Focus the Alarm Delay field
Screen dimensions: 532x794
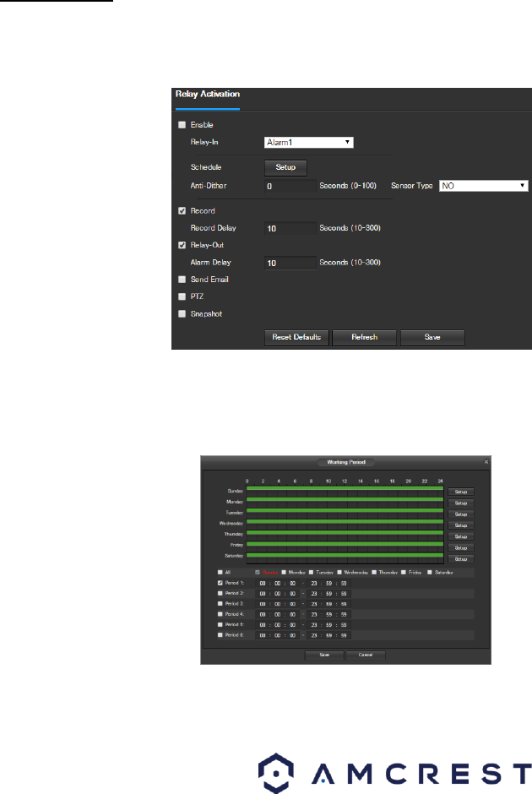click(290, 264)
